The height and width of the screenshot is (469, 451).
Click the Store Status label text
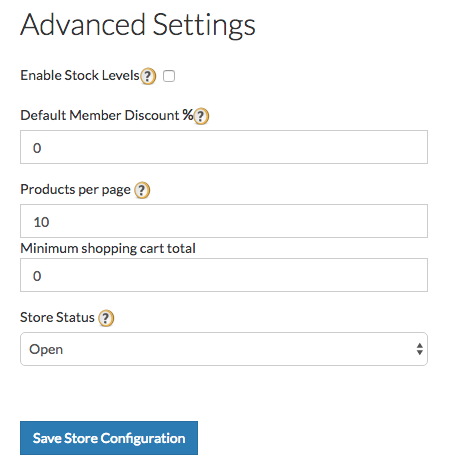(57, 317)
